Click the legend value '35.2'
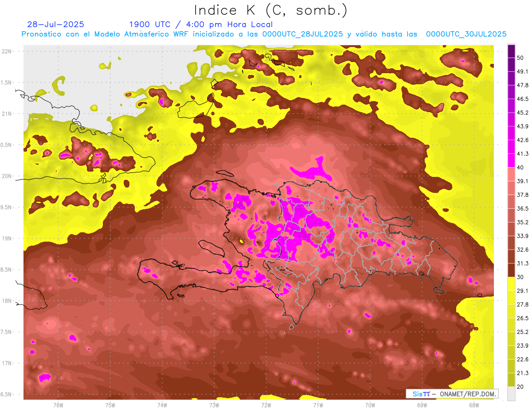The width and height of the screenshot is (532, 411). (522, 222)
